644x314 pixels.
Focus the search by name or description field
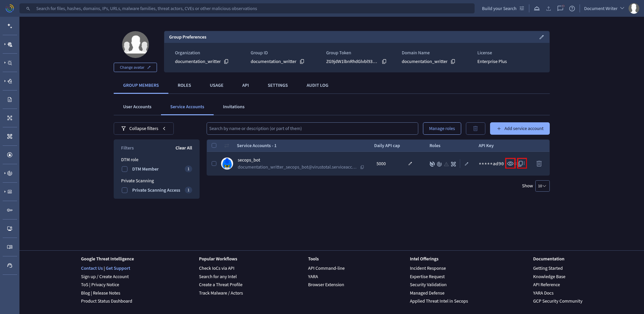coord(312,129)
